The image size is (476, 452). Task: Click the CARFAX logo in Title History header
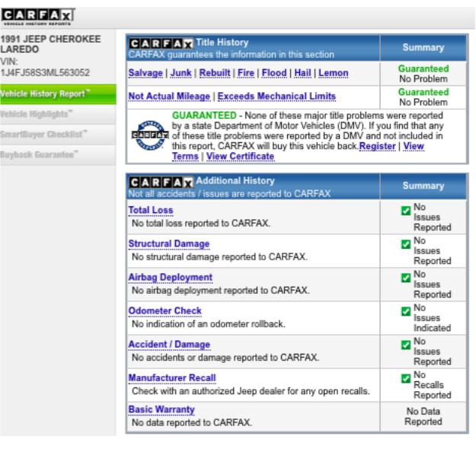pos(161,43)
